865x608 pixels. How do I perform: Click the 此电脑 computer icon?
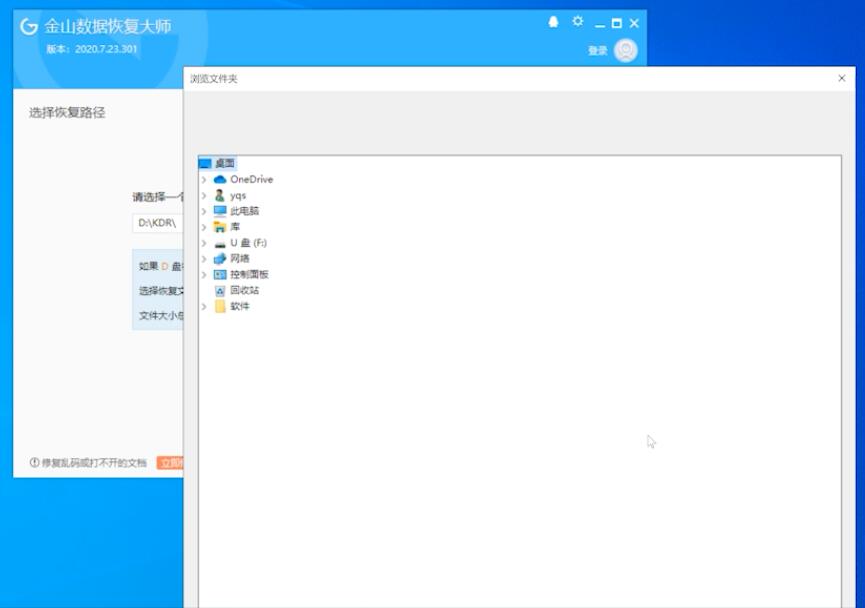[x=220, y=211]
